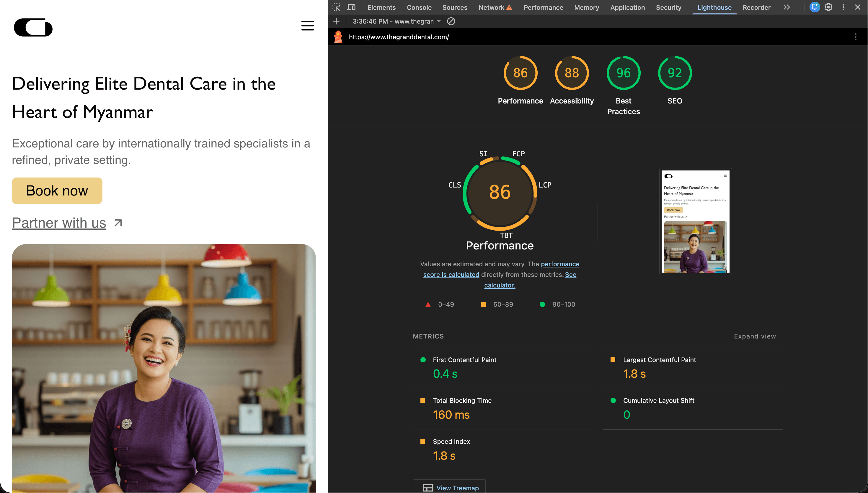Click Expand view in the Metrics section
Screen dimensions: 868x493
[x=755, y=336]
